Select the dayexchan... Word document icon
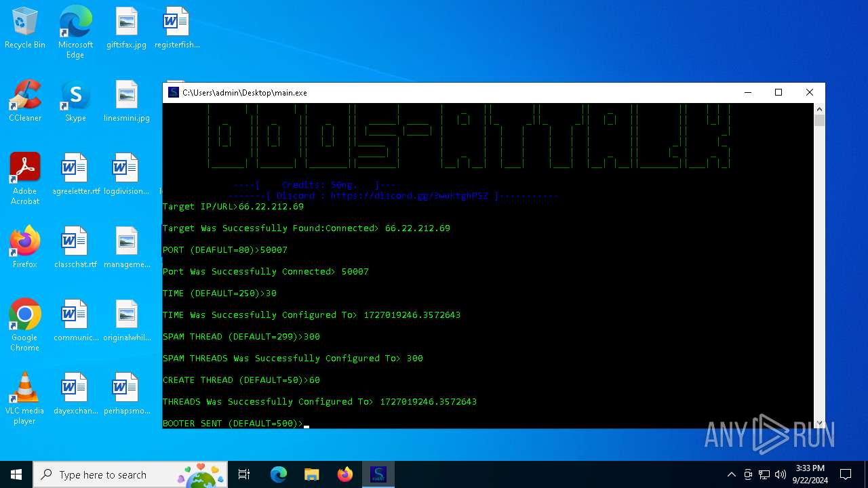 75,394
